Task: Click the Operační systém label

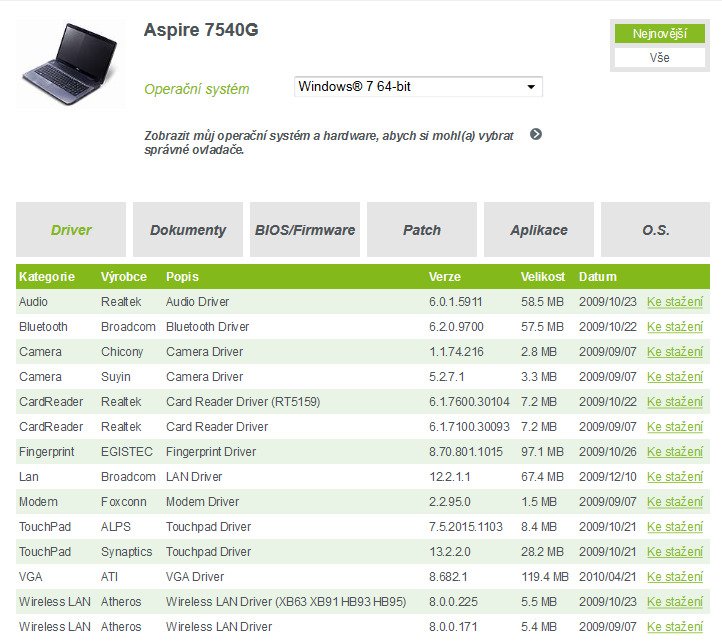Action: 197,89
